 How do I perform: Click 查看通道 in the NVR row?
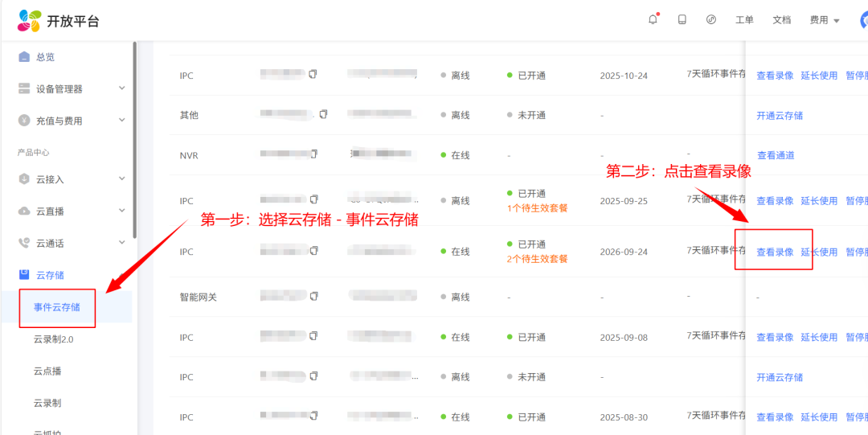(x=775, y=156)
